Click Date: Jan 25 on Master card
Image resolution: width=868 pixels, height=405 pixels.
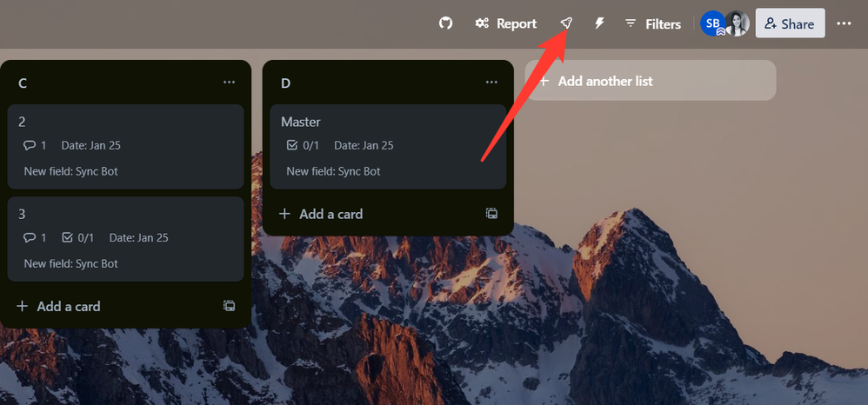(364, 145)
